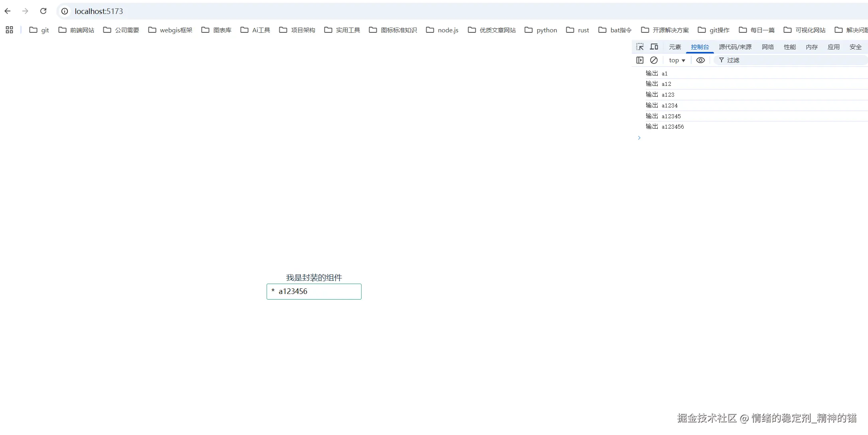This screenshot has height=435, width=868.
Task: Clear console with the ban icon
Action: click(x=654, y=60)
